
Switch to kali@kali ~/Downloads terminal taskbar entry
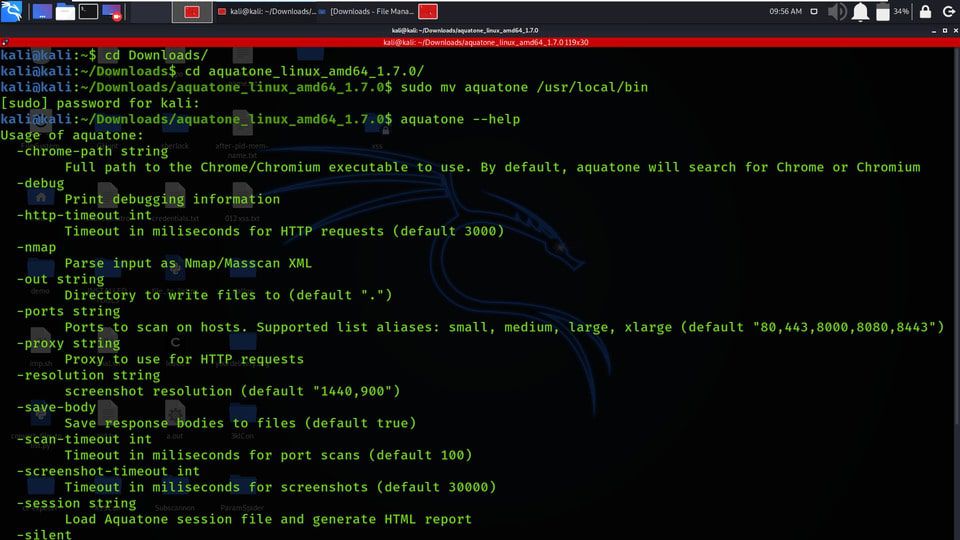pos(267,12)
